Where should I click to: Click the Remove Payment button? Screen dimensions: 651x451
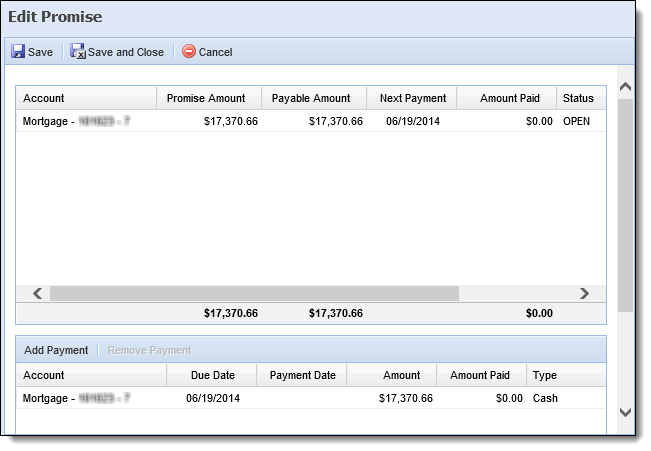149,351
